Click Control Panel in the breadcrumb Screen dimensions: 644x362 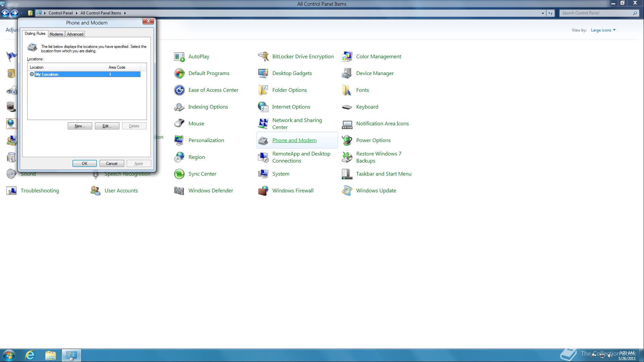[60, 13]
